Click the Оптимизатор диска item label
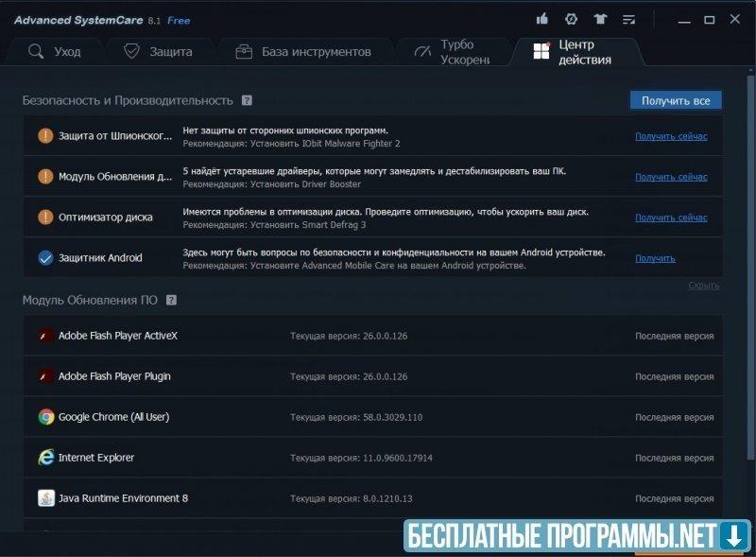Viewport: 756px width, 557px height. (x=105, y=218)
